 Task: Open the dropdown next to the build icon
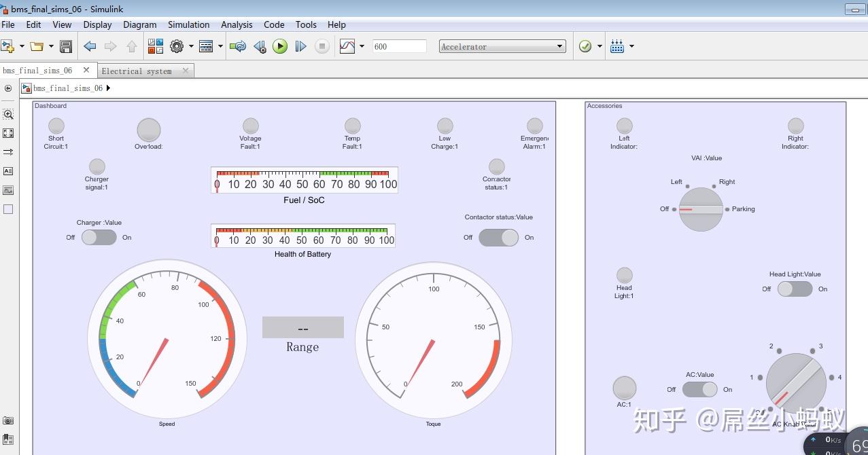coord(631,45)
